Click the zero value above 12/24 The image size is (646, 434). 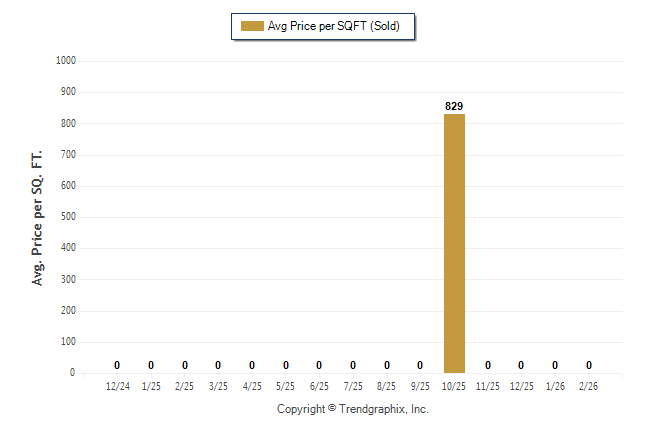pyautogui.click(x=117, y=365)
